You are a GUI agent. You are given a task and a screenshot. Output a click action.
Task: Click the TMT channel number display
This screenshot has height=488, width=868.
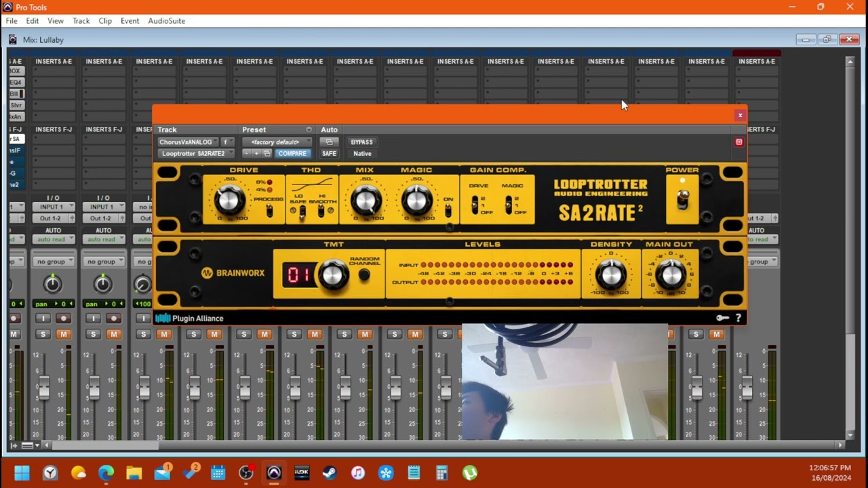pos(299,275)
